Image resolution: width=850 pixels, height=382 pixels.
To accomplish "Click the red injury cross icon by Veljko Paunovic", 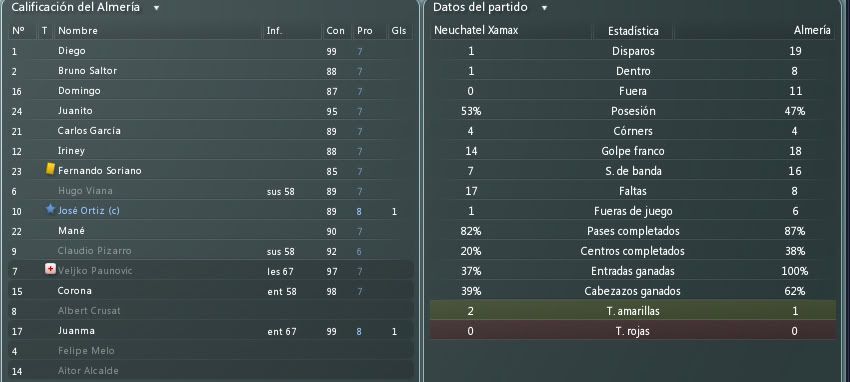I will (x=50, y=269).
